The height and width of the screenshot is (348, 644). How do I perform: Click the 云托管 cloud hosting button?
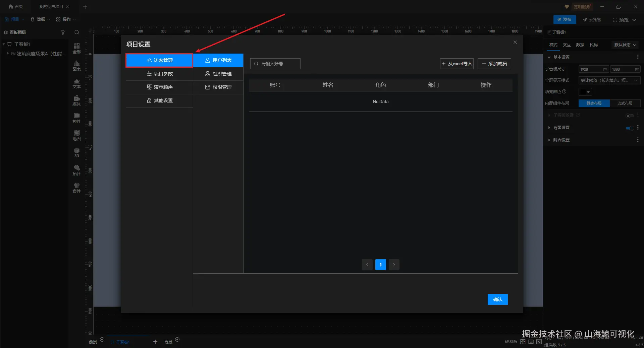pyautogui.click(x=592, y=20)
